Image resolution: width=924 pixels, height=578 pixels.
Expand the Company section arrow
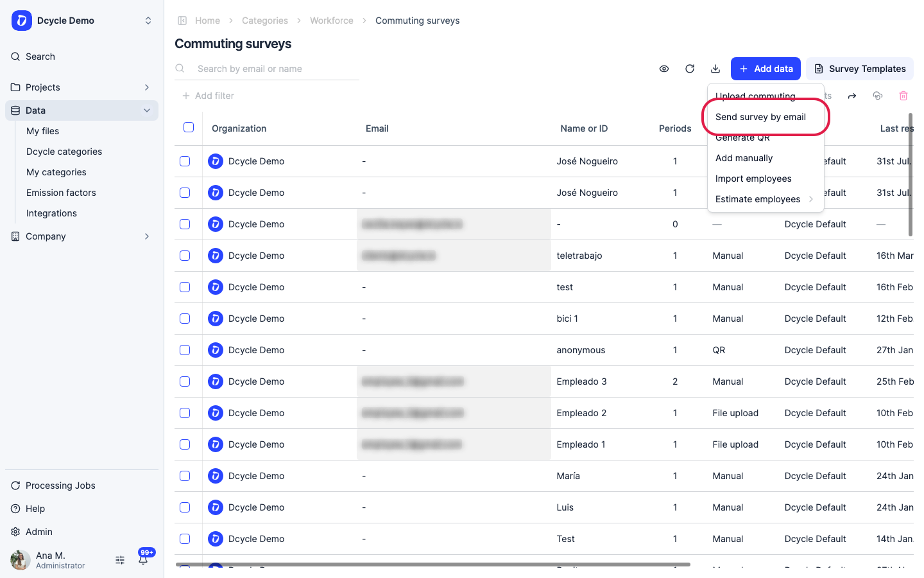pos(147,236)
